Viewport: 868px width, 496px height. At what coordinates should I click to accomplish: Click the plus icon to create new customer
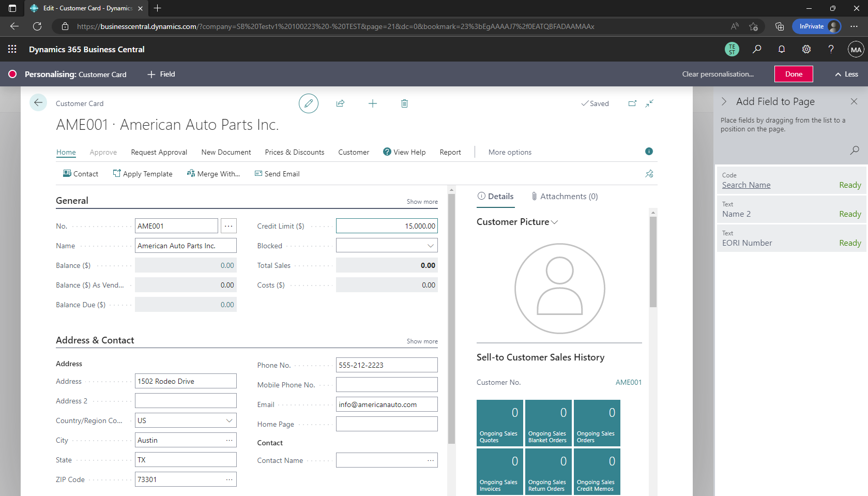tap(372, 103)
